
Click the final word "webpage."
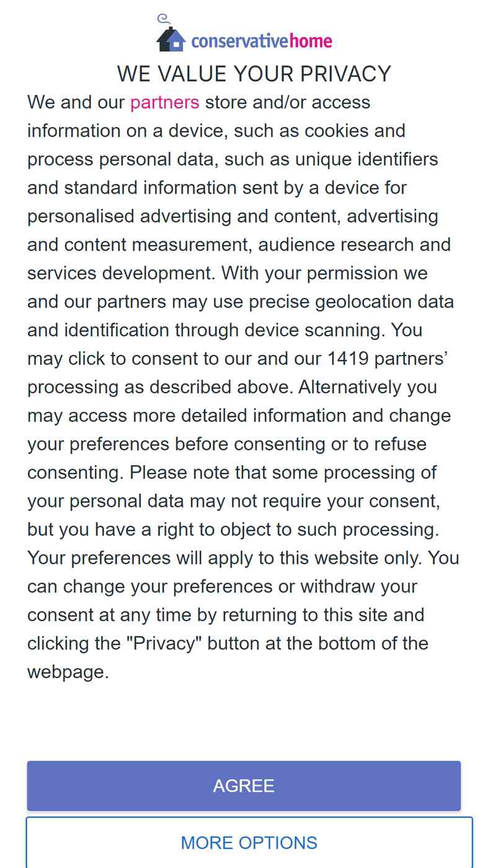pyautogui.click(x=68, y=672)
